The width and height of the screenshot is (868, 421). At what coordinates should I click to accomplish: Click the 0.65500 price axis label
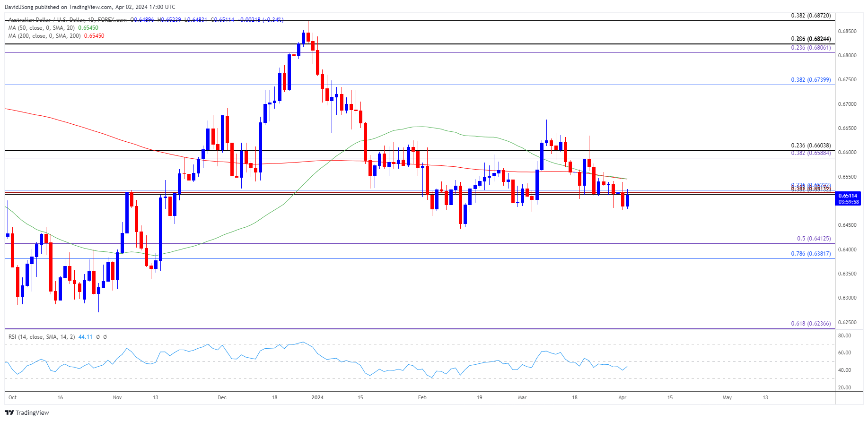pos(847,177)
